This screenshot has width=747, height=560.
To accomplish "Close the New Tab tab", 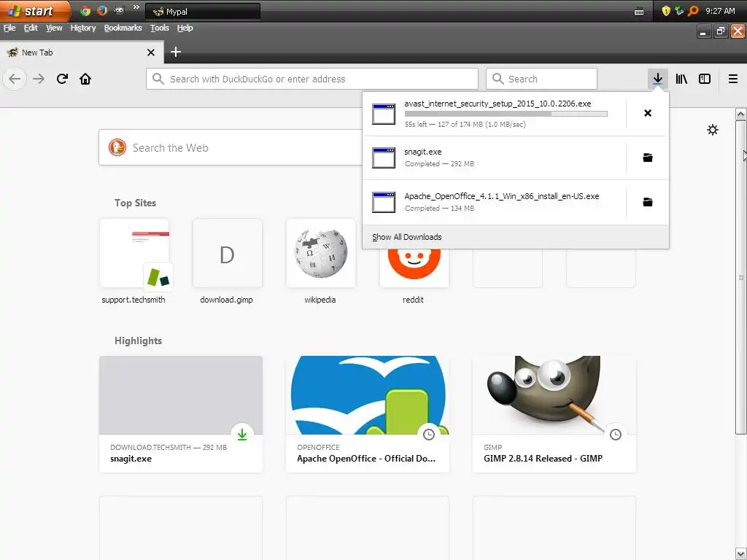I will click(x=151, y=52).
